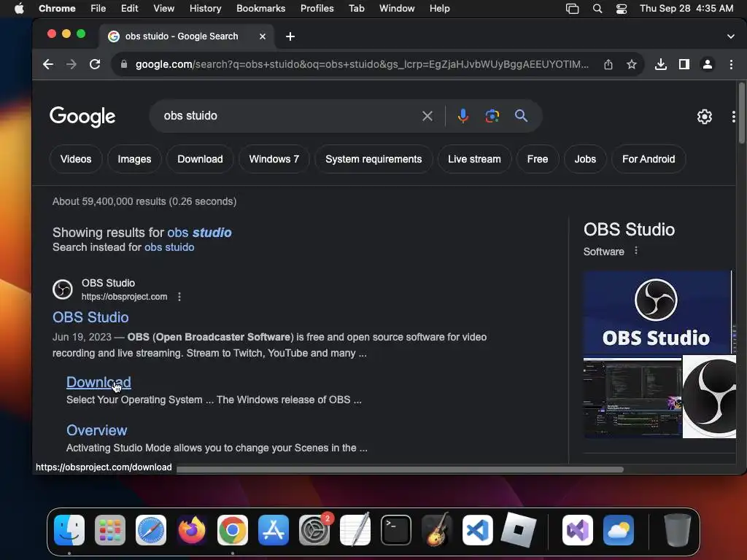Open the OBS interface screenshot thumbnail

pyautogui.click(x=632, y=398)
